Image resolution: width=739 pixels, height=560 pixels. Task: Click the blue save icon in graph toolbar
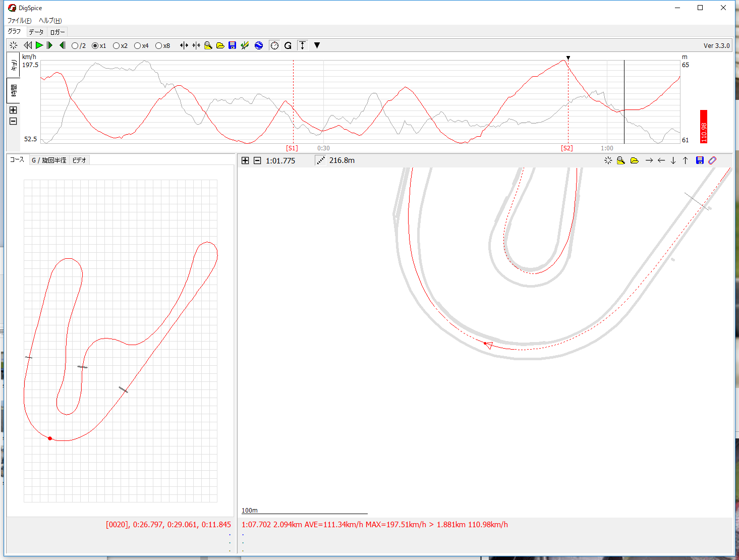point(233,45)
